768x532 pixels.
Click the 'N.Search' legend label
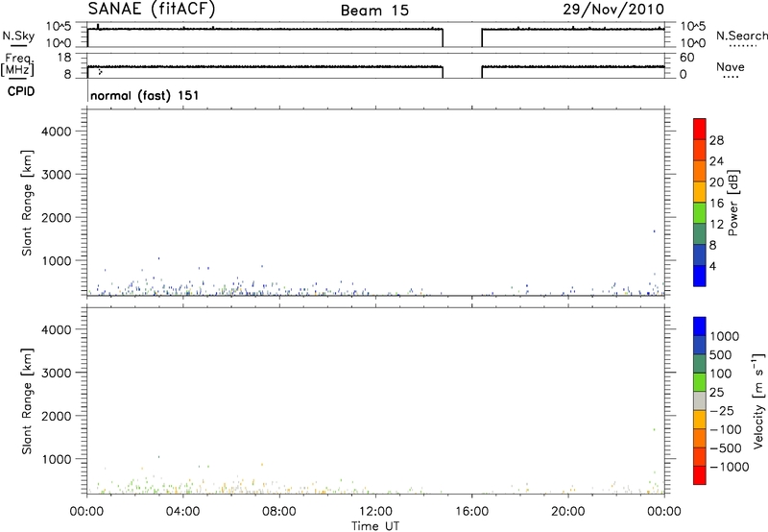741,36
